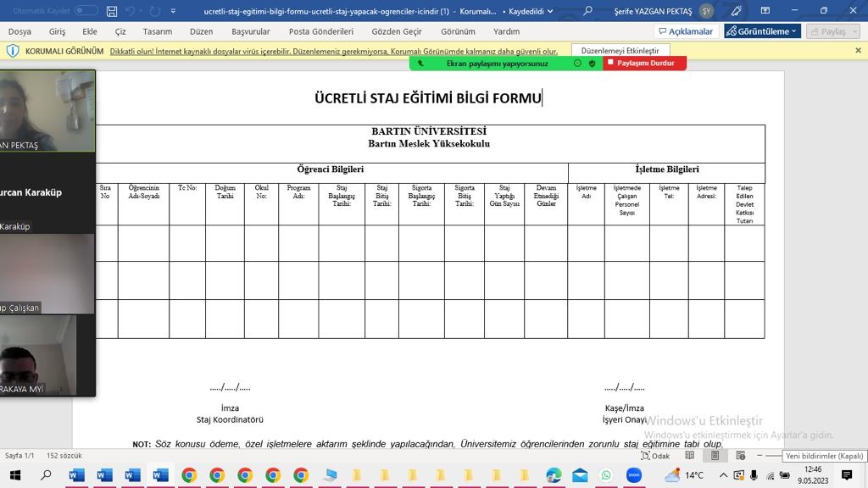Click the İşletme Bilgileri table header
The width and height of the screenshot is (868, 488).
[667, 169]
